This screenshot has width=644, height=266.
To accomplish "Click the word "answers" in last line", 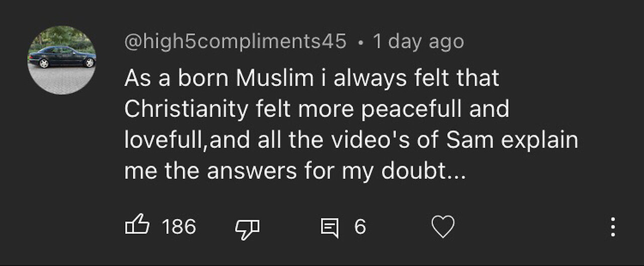I will click(251, 172).
